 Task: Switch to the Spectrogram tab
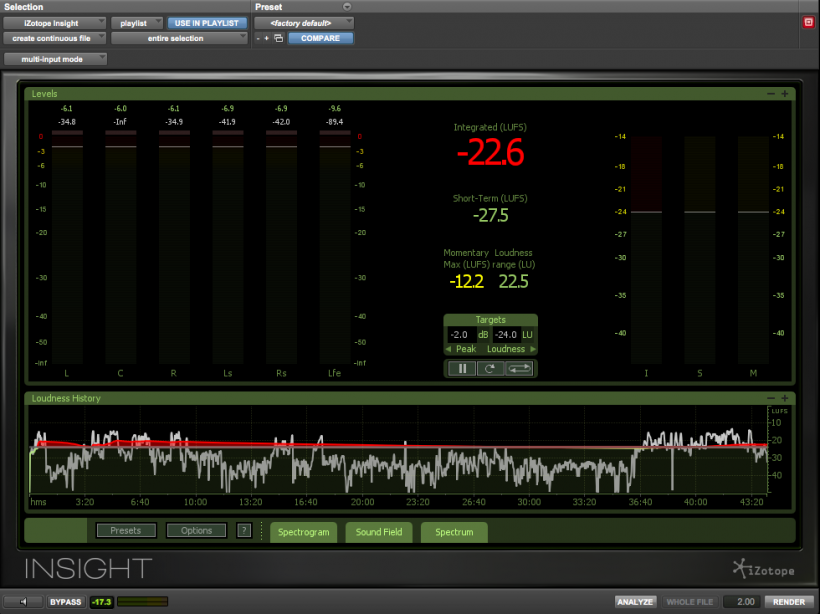coord(303,532)
